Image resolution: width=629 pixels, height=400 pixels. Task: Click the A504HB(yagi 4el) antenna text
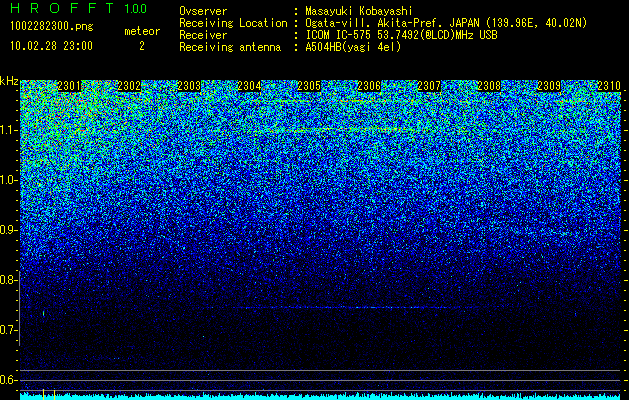[353, 47]
